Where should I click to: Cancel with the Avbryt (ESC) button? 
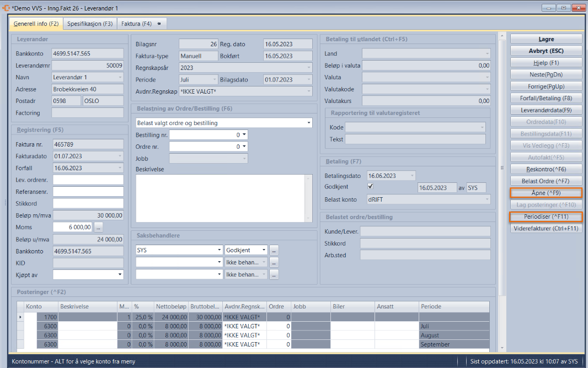click(x=546, y=51)
